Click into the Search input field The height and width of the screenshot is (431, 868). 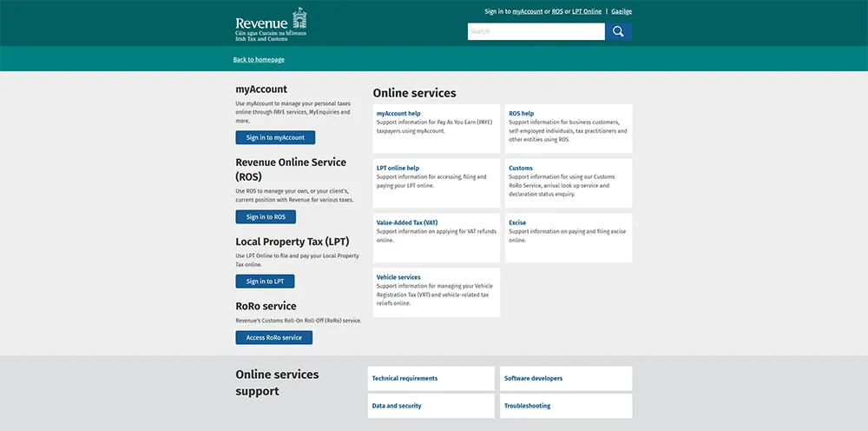point(536,31)
